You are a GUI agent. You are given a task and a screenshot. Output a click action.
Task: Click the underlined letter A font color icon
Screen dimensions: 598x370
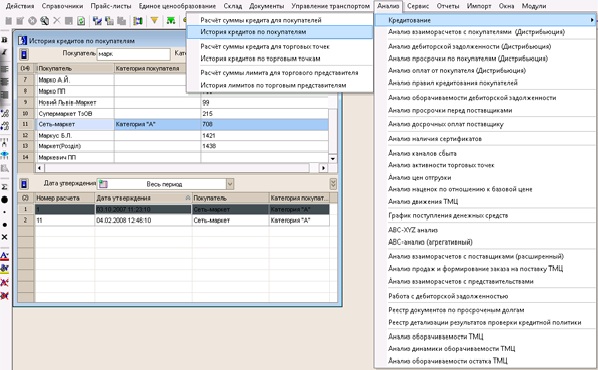5,256
